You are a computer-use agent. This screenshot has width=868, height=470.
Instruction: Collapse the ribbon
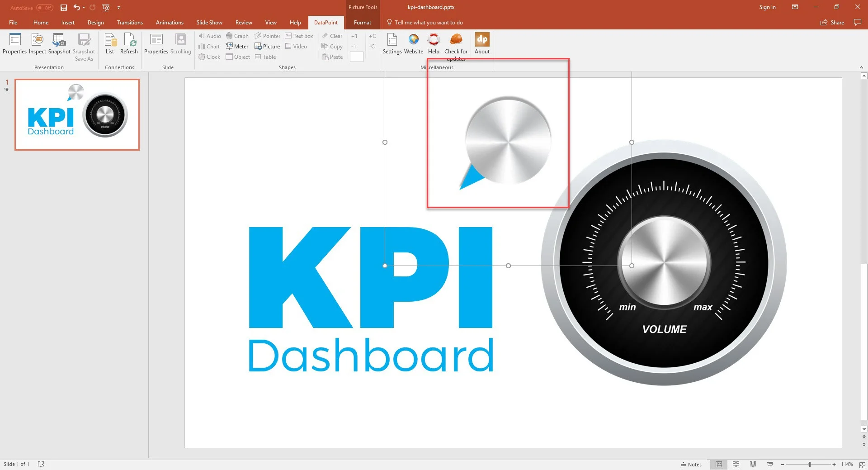[861, 67]
